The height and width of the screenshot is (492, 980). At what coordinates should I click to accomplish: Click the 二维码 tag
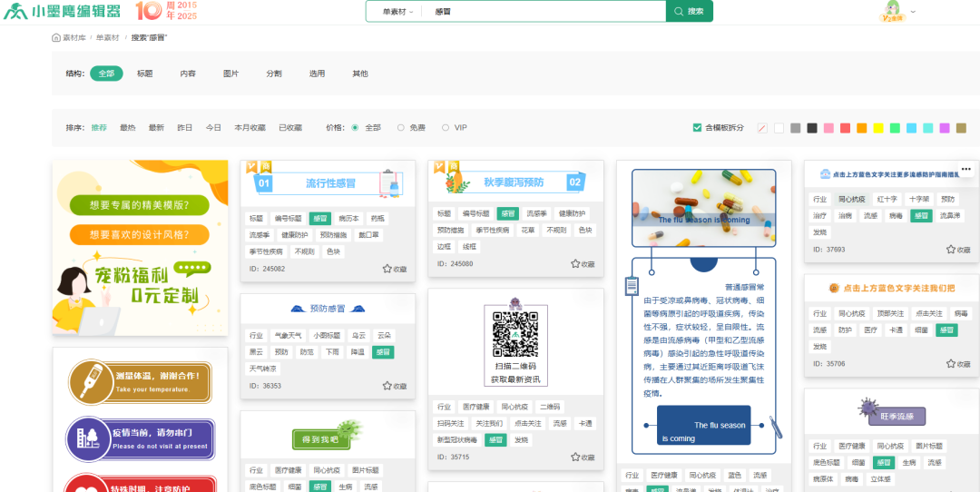(x=551, y=407)
